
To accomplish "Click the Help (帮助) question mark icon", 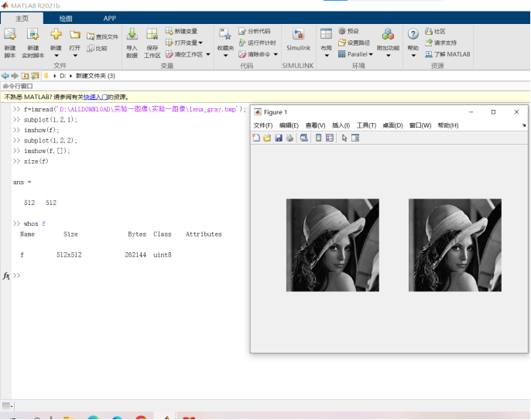I will pyautogui.click(x=413, y=34).
